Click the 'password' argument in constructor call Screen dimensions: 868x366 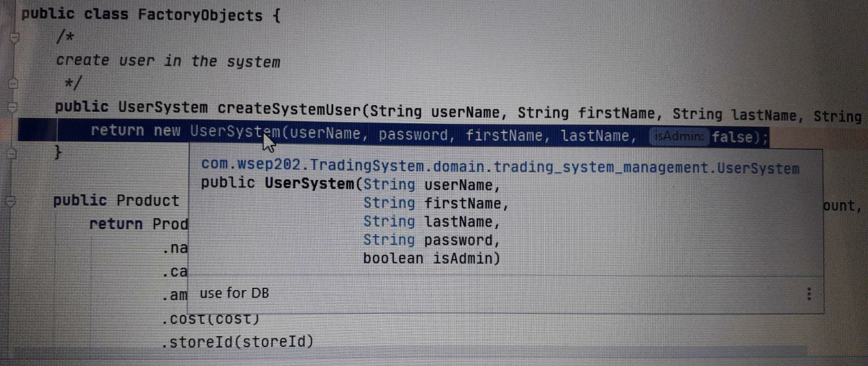[x=414, y=135]
